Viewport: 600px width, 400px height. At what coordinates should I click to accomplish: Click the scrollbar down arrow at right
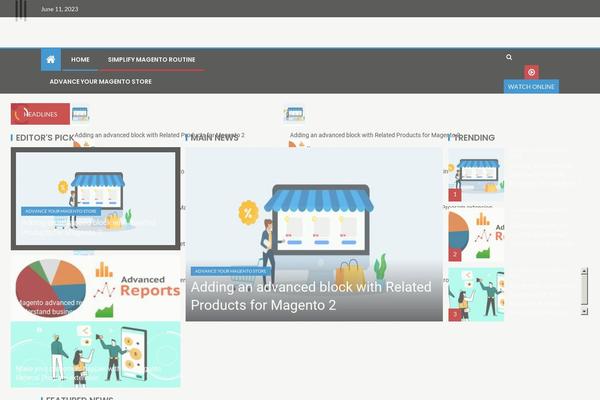[x=584, y=312]
